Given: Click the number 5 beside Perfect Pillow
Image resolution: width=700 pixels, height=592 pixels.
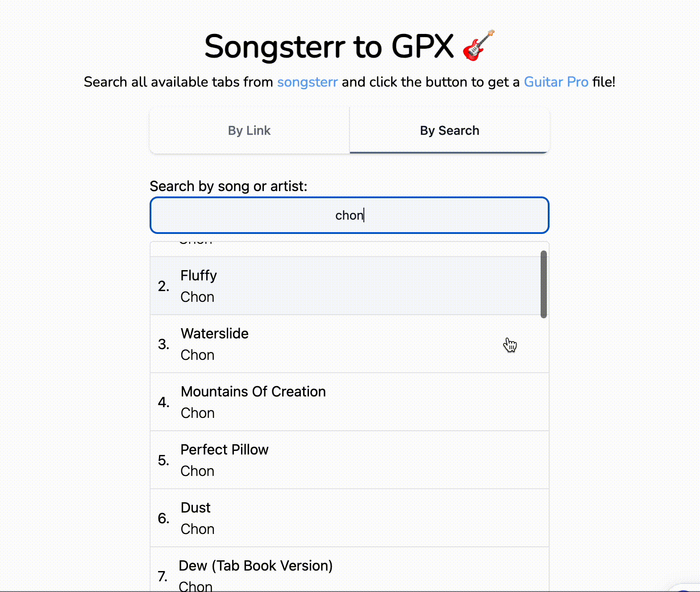Looking at the screenshot, I should coord(163,460).
